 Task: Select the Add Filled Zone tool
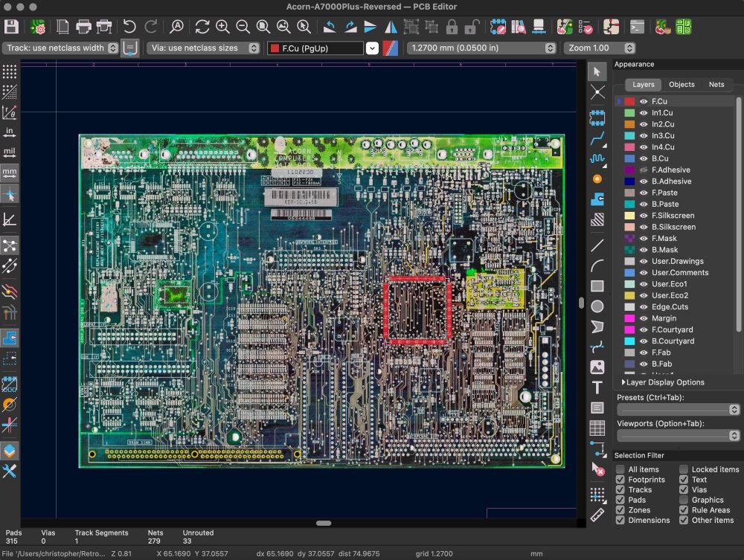point(597,199)
